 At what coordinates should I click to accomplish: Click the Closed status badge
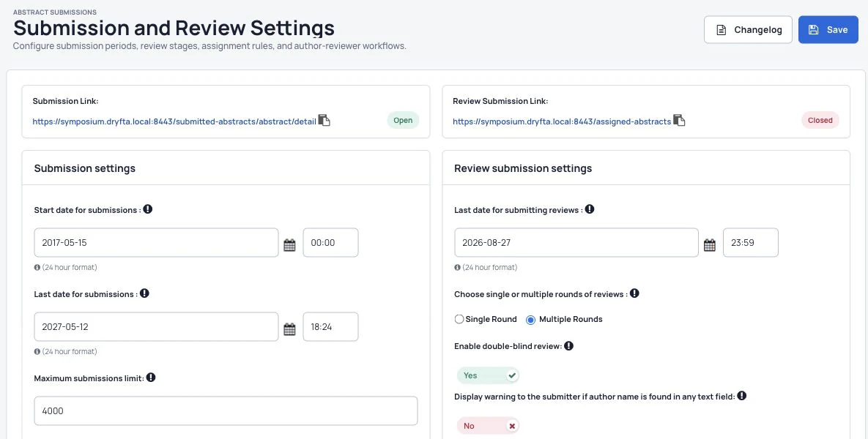pos(820,120)
